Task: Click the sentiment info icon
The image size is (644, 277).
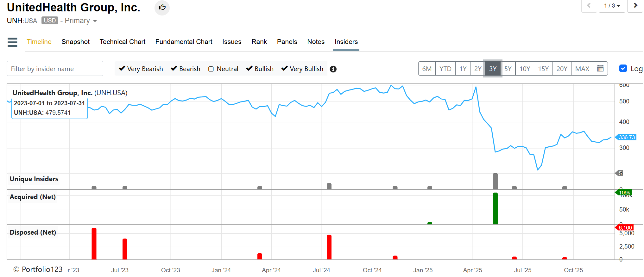Action: (x=333, y=69)
